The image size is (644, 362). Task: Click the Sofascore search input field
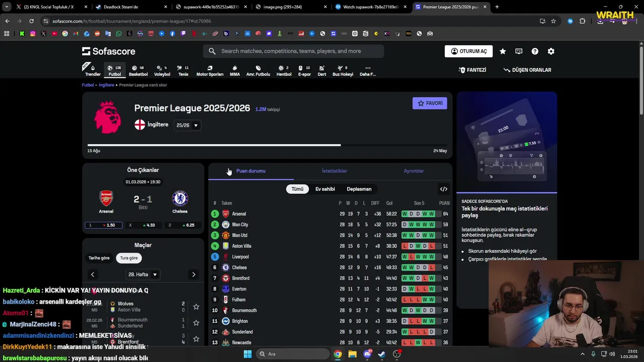point(293,51)
